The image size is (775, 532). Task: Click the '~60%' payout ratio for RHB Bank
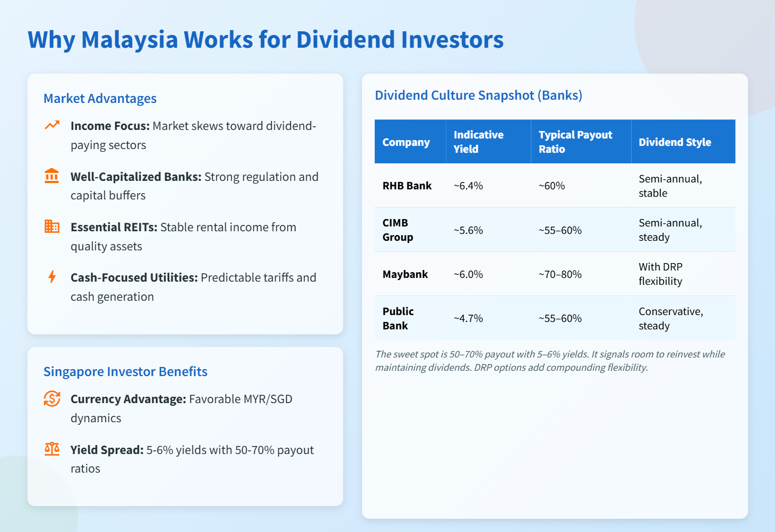(x=552, y=186)
